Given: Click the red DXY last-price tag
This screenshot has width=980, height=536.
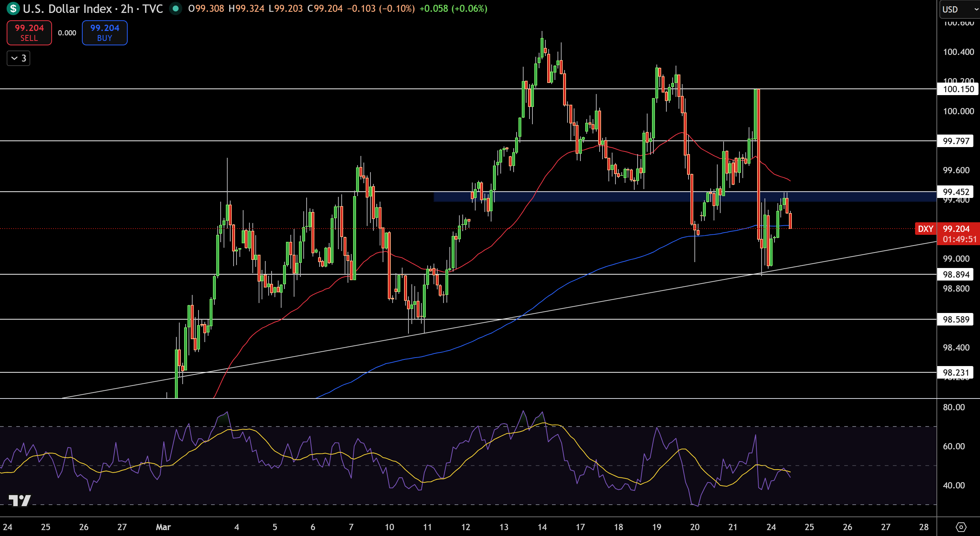Looking at the screenshot, I should tap(925, 229).
